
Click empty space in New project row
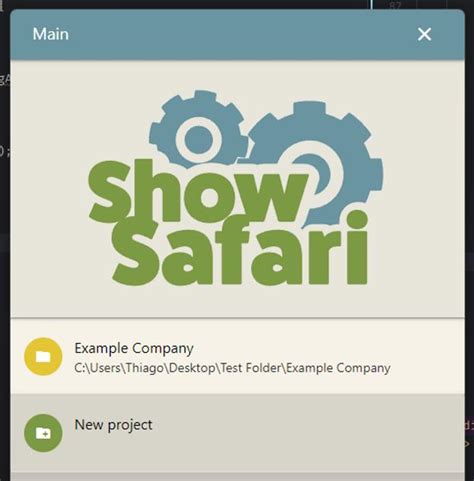click(x=300, y=433)
